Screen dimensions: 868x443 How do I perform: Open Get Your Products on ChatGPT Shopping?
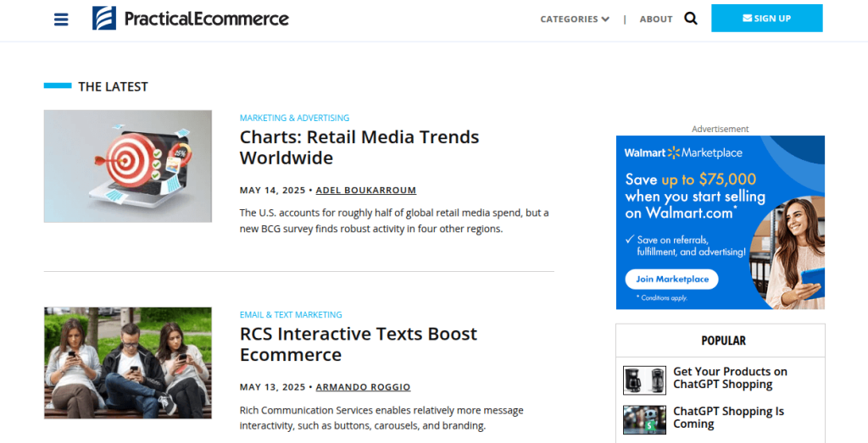point(730,378)
